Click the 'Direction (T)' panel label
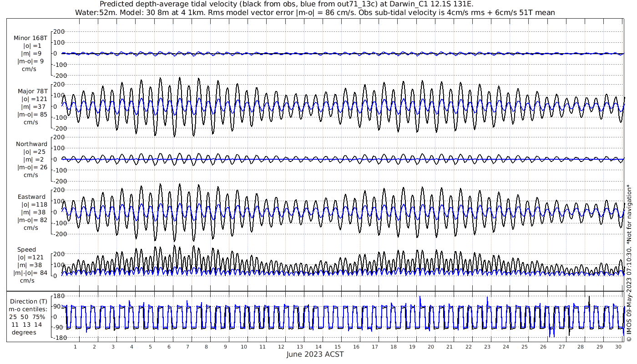Image resolution: width=637 pixels, height=364 pixels. tap(29, 301)
